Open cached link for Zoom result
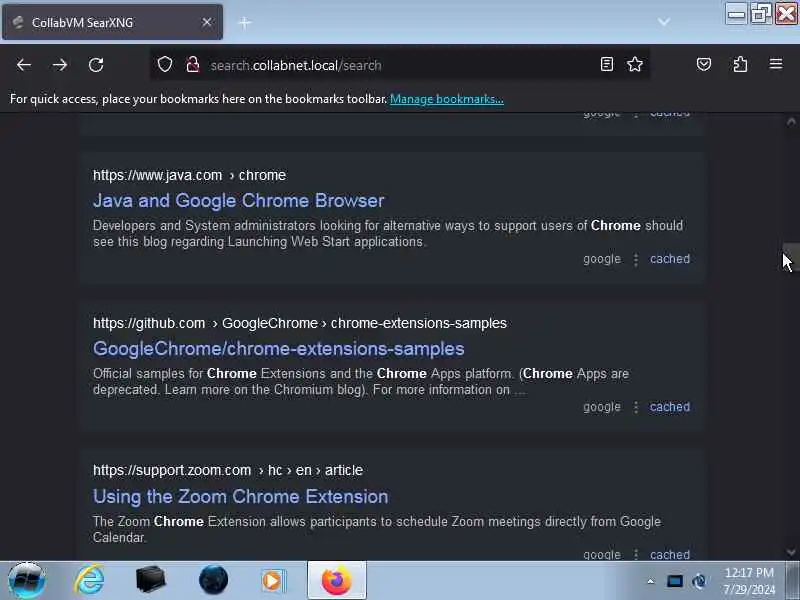The width and height of the screenshot is (800, 600). (x=669, y=555)
